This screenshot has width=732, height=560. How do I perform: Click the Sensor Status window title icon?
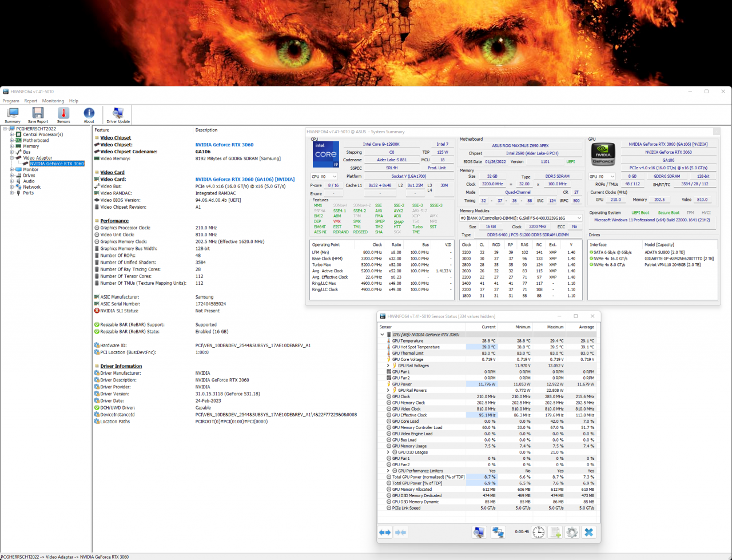[383, 316]
